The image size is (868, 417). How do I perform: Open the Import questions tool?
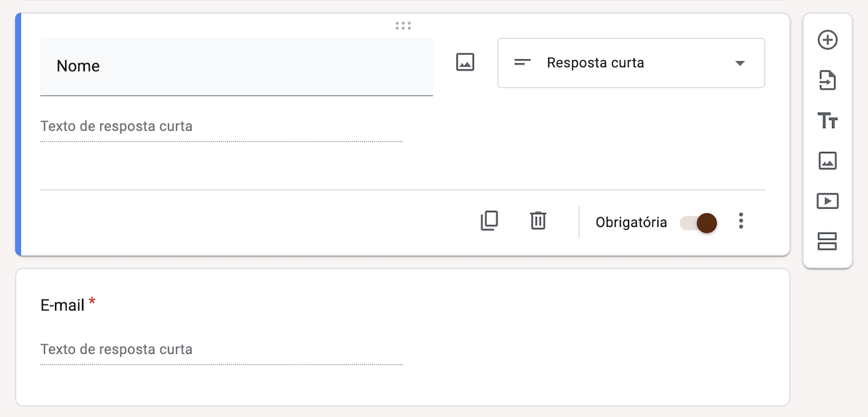coord(827,80)
